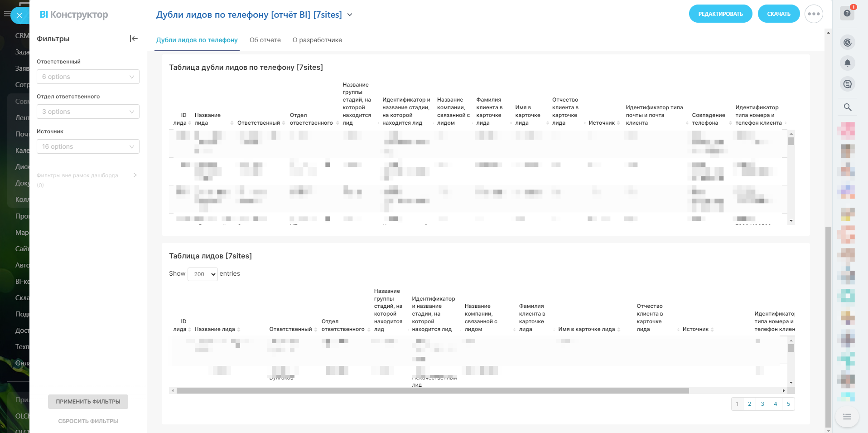The height and width of the screenshot is (433, 868).
Task: Open the Copilot assistant icon in right sidebar
Action: 848,43
